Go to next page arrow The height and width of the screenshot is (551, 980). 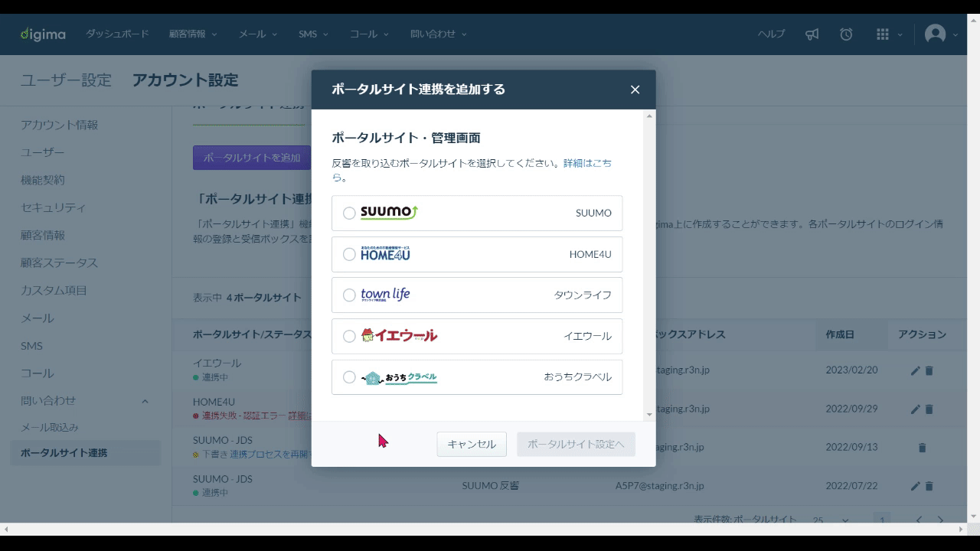pyautogui.click(x=941, y=520)
